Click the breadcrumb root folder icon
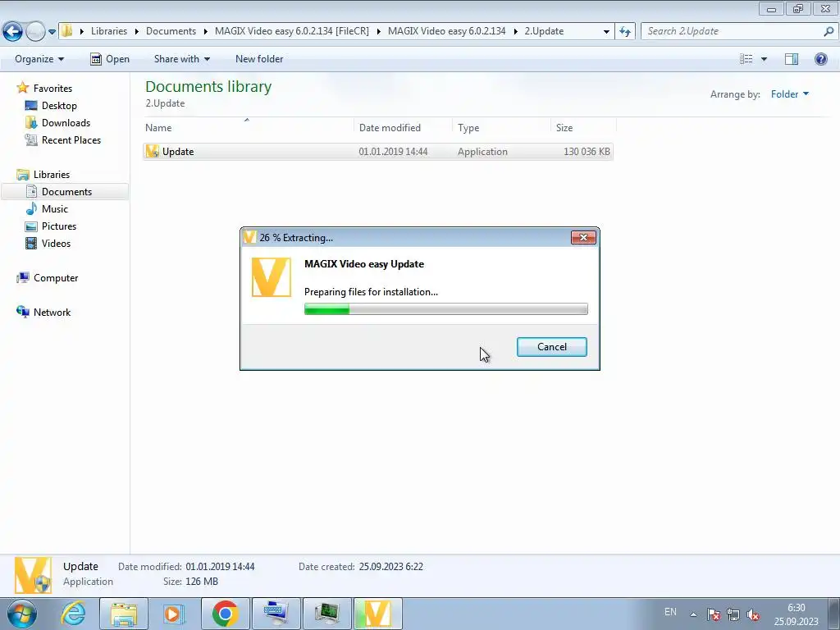Viewport: 840px width, 630px height. pos(67,31)
